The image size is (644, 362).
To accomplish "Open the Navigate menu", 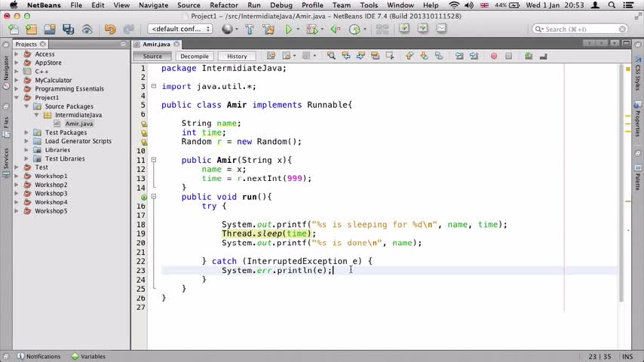I will [153, 5].
